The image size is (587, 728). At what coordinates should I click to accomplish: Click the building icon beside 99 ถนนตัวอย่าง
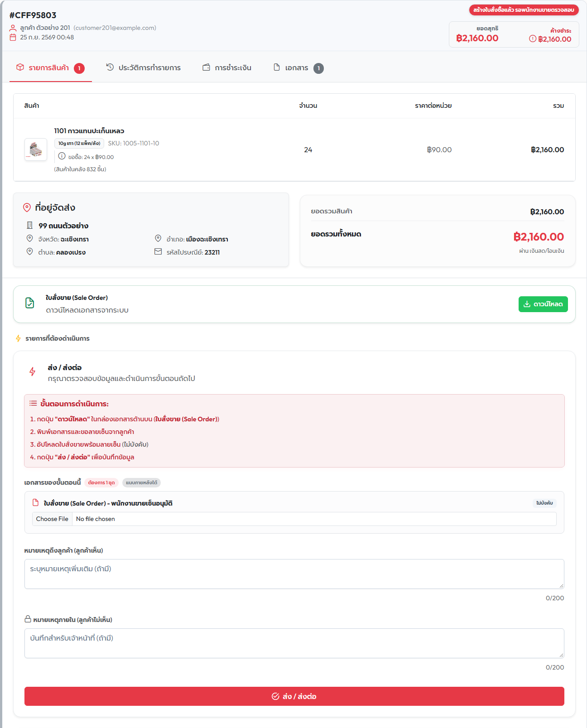30,225
